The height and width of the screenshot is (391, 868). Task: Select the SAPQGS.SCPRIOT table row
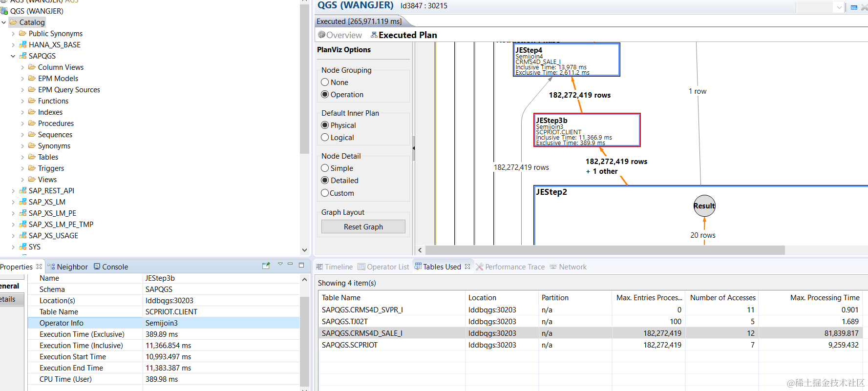590,345
